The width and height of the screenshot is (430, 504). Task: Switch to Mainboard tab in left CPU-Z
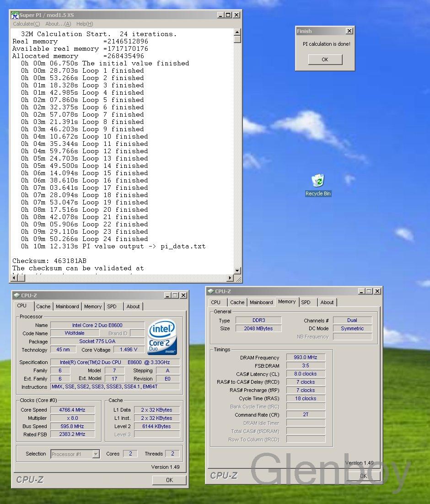click(x=67, y=306)
